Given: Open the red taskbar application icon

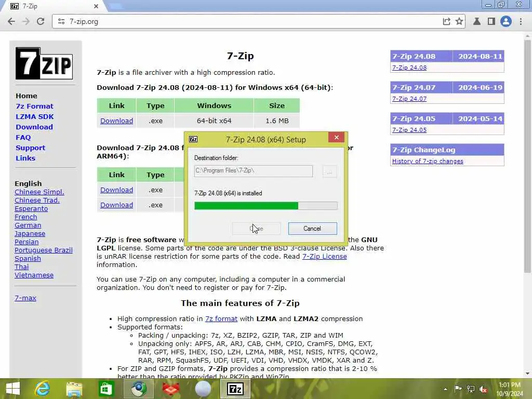Looking at the screenshot, I should (x=170, y=389).
